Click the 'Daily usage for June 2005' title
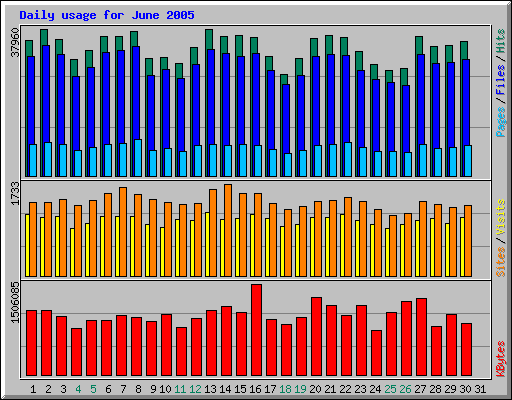This screenshot has height=400, width=512. [107, 15]
